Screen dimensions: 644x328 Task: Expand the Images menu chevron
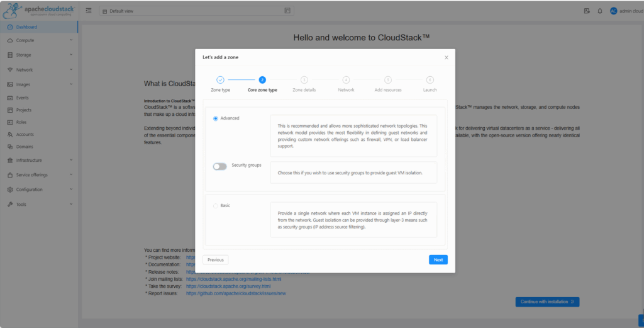click(70, 84)
